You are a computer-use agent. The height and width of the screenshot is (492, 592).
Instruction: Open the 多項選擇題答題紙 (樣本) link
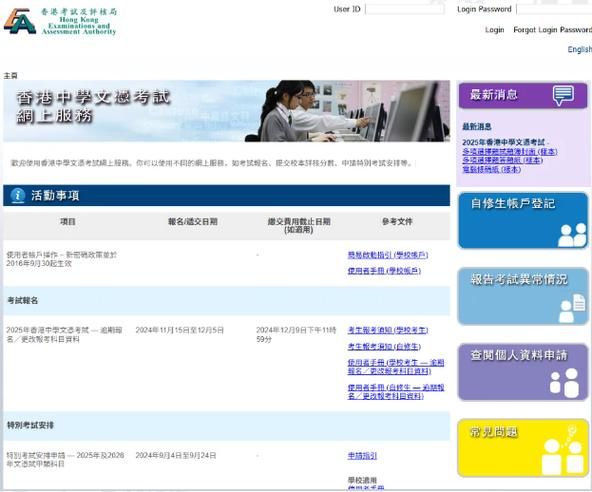click(x=503, y=160)
